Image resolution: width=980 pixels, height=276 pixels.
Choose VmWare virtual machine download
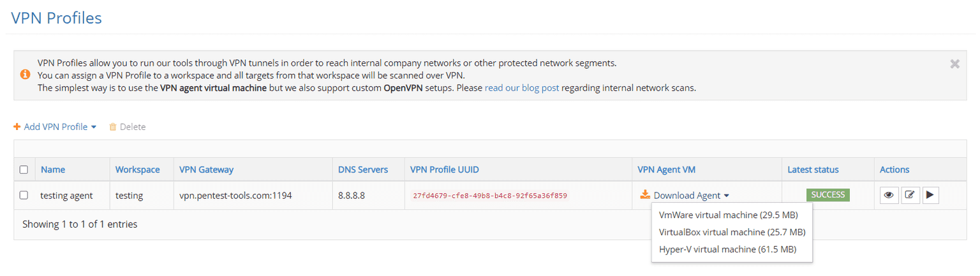point(728,215)
